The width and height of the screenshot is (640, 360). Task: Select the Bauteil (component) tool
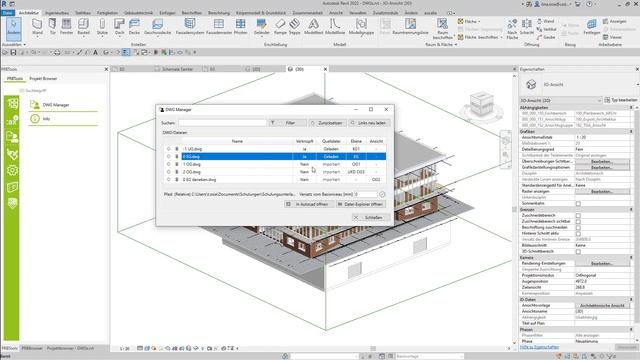pos(83,27)
